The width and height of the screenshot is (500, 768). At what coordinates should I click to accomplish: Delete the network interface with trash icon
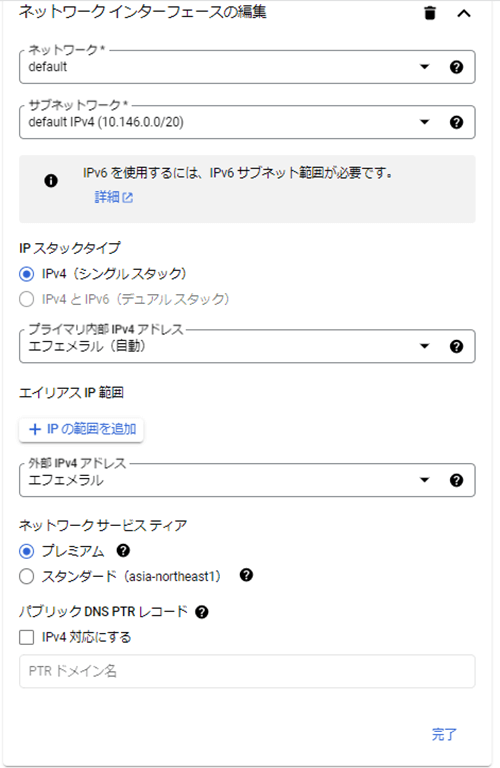point(429,13)
